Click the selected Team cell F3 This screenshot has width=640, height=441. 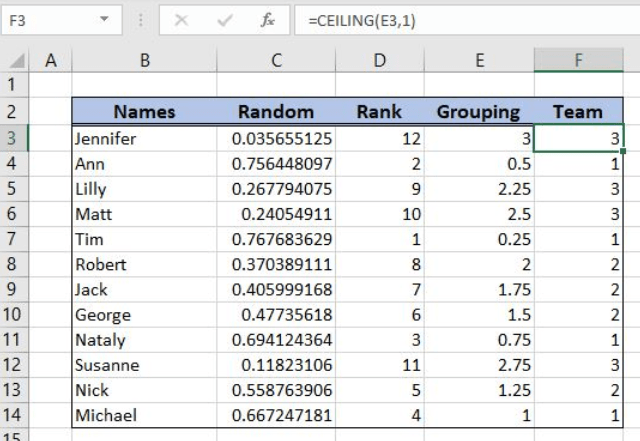pos(578,138)
